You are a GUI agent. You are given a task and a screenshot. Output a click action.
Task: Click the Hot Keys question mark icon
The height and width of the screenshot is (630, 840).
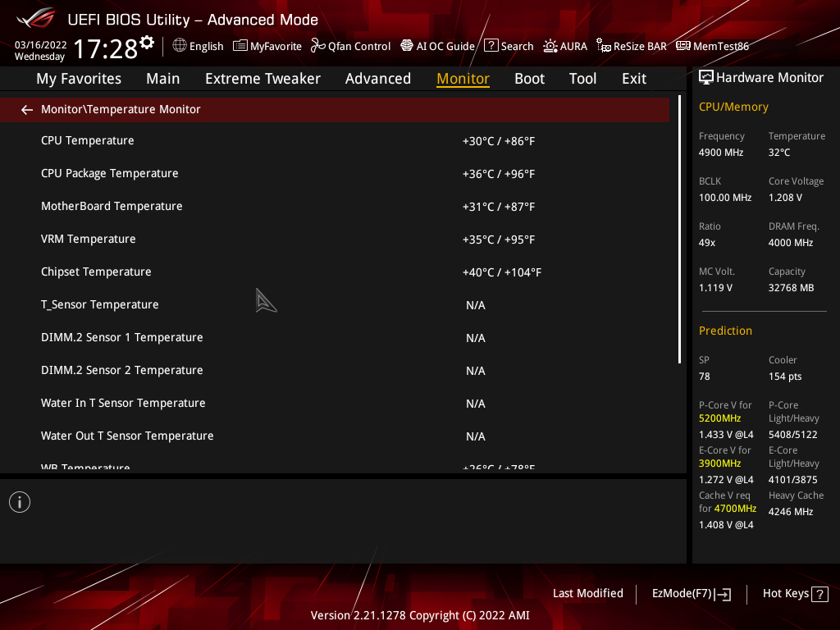click(x=819, y=594)
